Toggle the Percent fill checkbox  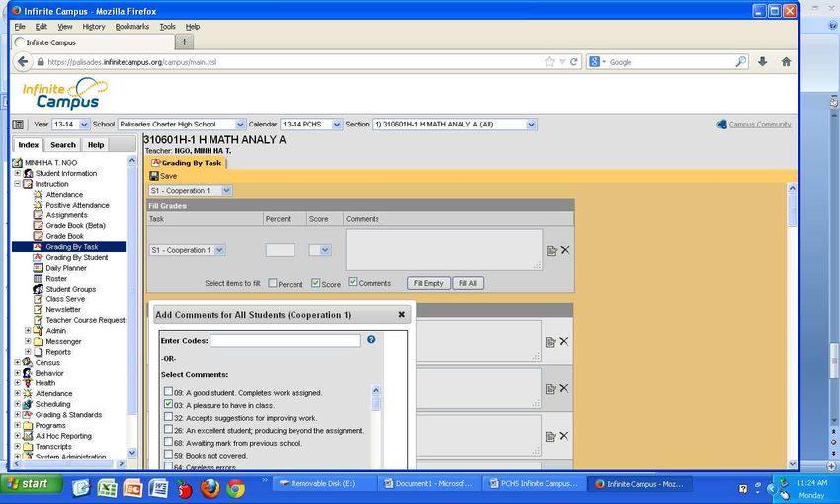click(x=272, y=283)
